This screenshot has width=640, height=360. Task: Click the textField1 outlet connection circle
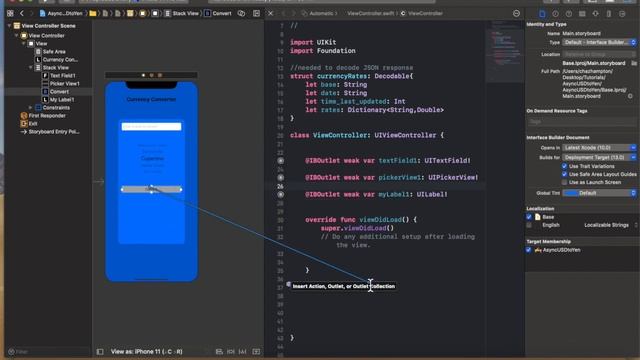click(280, 161)
